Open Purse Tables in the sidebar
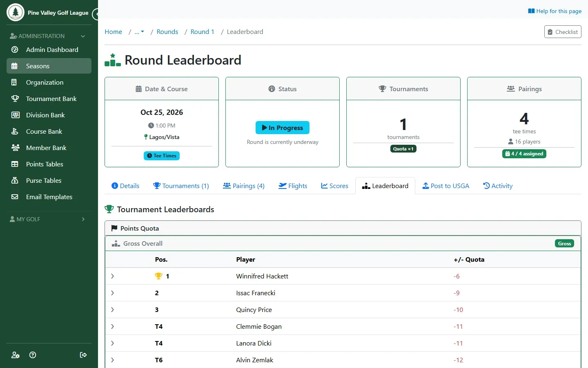The image size is (588, 368). click(x=49, y=180)
